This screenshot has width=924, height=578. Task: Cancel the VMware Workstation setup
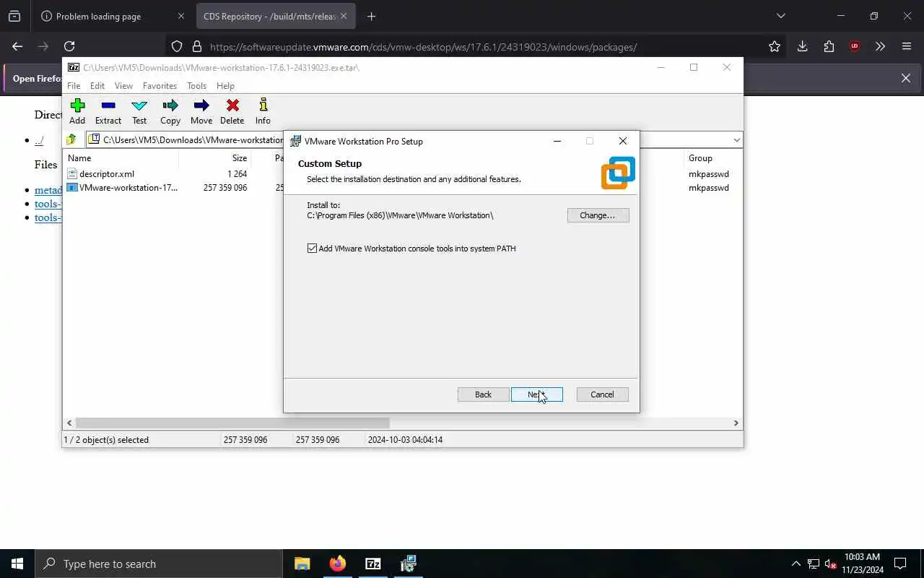click(x=602, y=394)
